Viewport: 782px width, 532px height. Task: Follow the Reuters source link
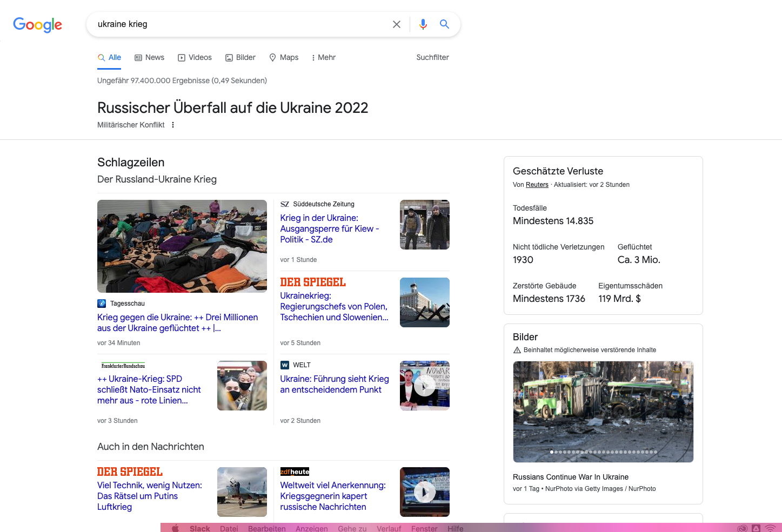(x=537, y=185)
